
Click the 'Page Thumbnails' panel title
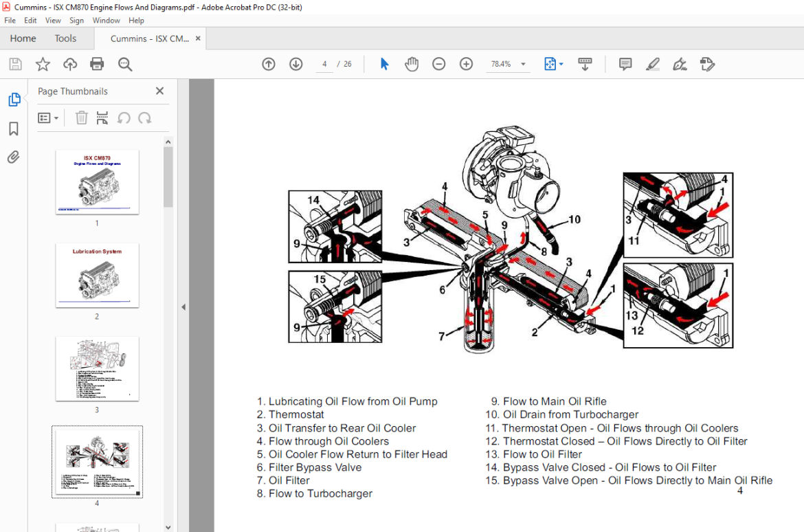pos(73,91)
